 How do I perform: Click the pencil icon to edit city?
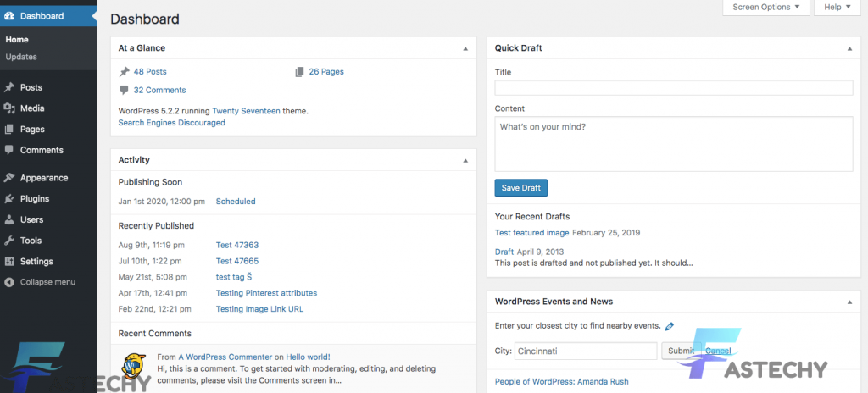[x=670, y=326]
